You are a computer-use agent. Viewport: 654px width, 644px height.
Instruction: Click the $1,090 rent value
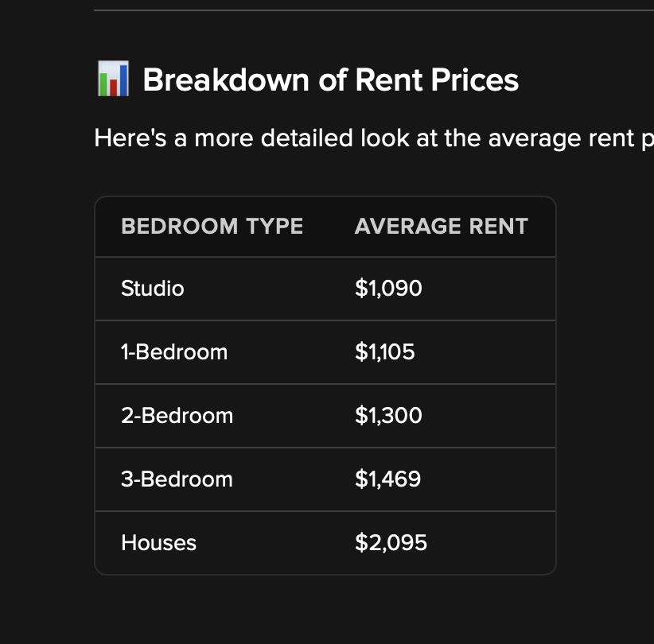coord(388,289)
